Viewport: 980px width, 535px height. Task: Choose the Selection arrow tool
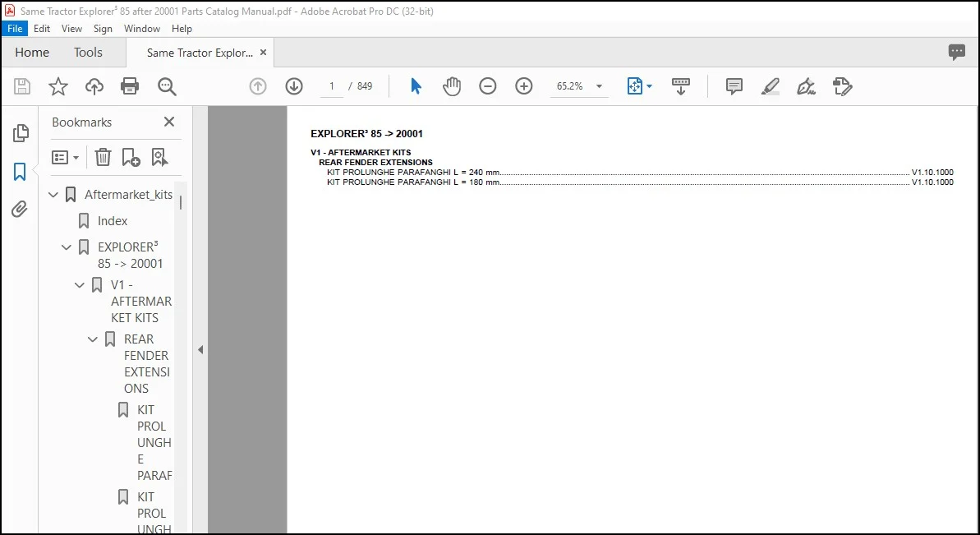pyautogui.click(x=416, y=86)
